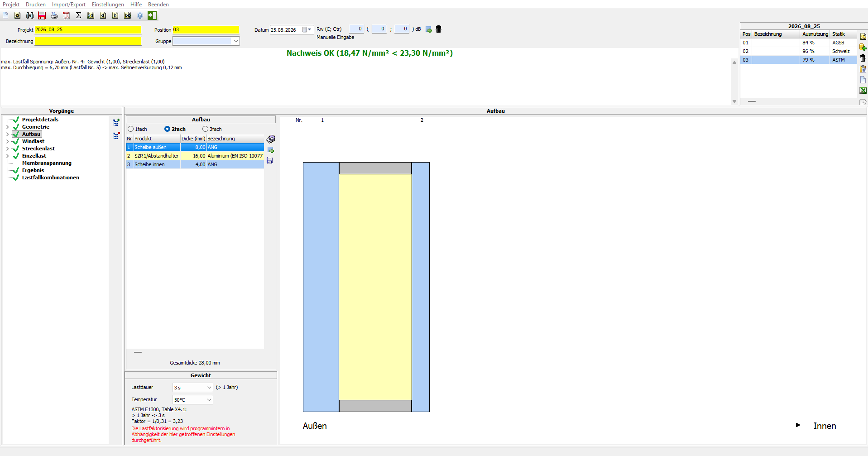Export positions with the Excel icon
This screenshot has width=868, height=456.
863,91
